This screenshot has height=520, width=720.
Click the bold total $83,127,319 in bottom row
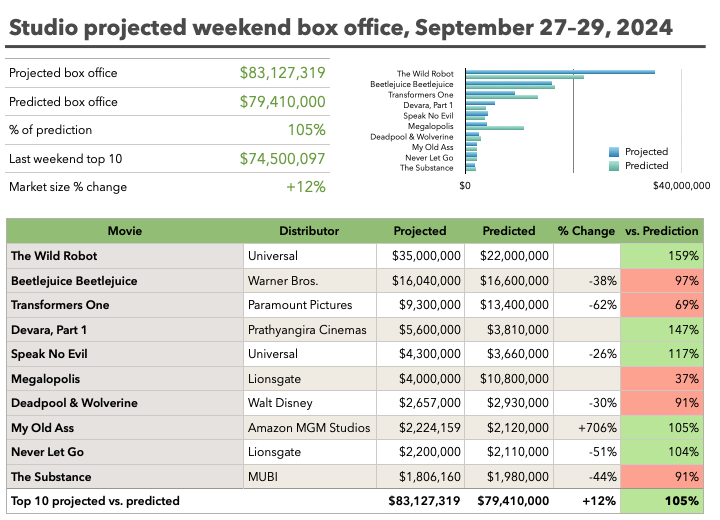point(424,501)
